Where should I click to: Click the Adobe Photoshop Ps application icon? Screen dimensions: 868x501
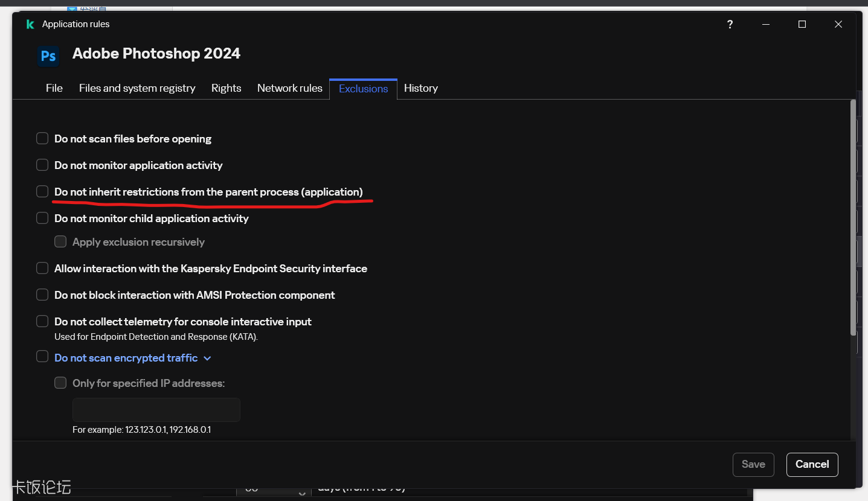click(48, 56)
